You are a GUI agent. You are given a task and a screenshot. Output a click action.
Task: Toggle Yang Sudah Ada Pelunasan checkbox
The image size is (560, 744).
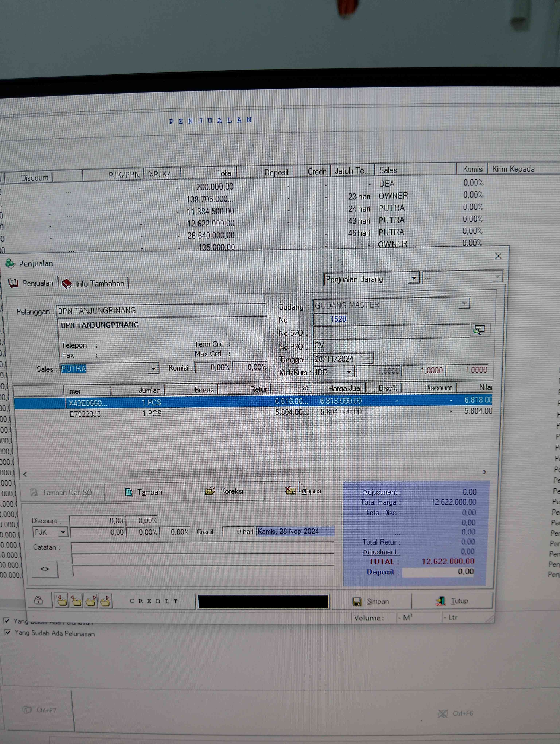7,632
